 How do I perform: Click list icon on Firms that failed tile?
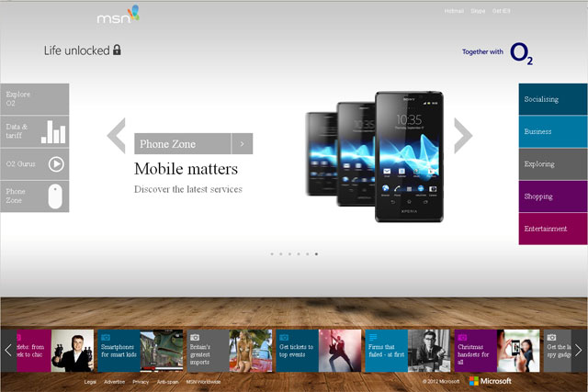pyautogui.click(x=373, y=337)
